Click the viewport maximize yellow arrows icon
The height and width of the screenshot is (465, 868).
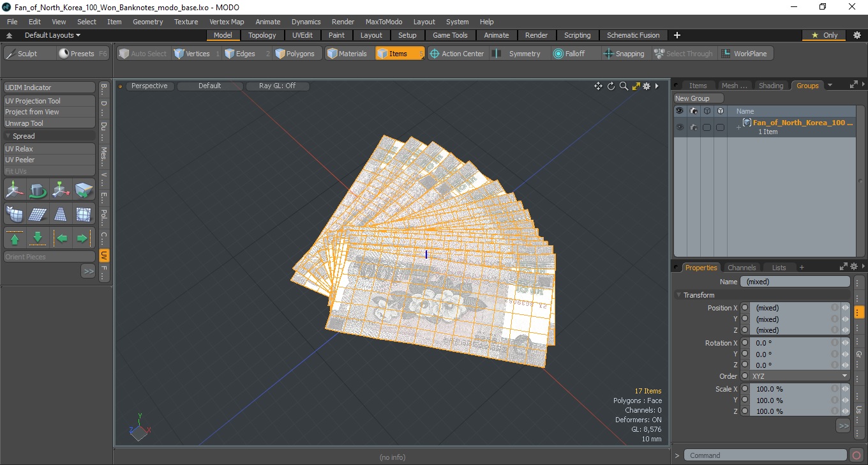click(636, 86)
